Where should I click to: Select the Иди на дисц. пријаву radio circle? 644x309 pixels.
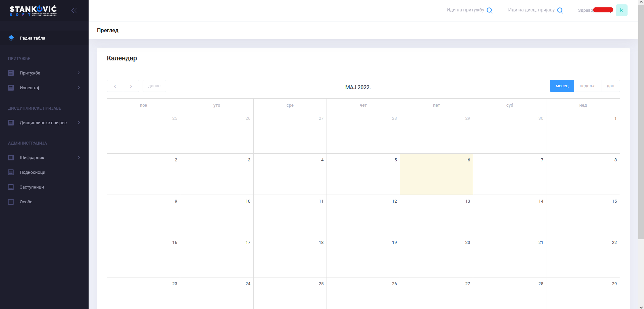point(560,10)
